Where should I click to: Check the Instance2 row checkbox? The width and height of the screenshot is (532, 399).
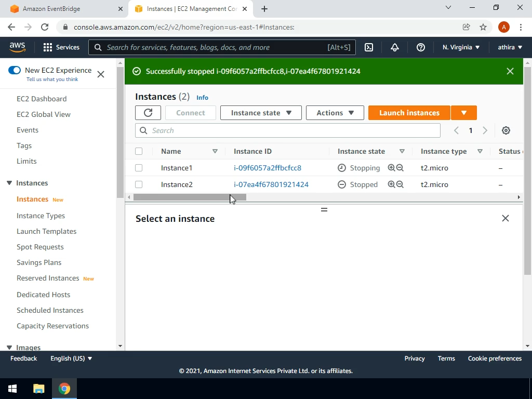[x=139, y=184]
